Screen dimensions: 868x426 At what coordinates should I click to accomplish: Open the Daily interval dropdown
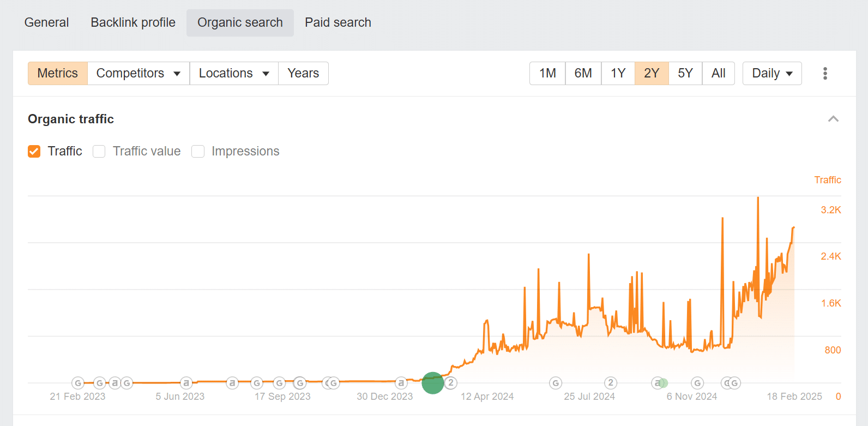click(772, 74)
